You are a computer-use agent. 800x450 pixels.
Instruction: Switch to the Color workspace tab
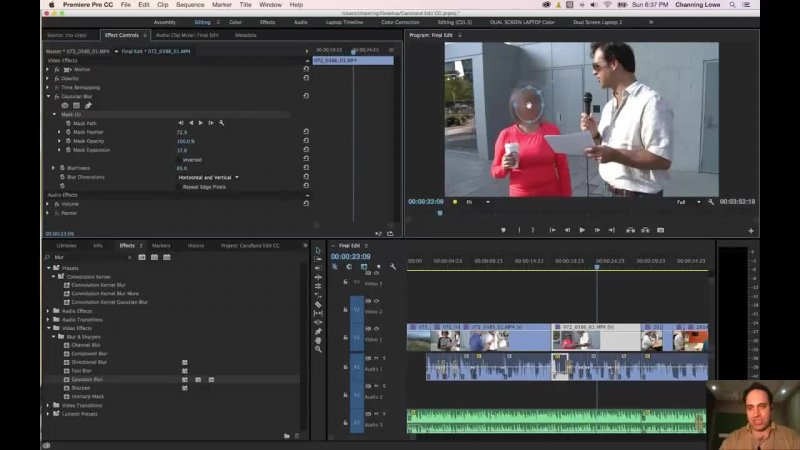[235, 21]
